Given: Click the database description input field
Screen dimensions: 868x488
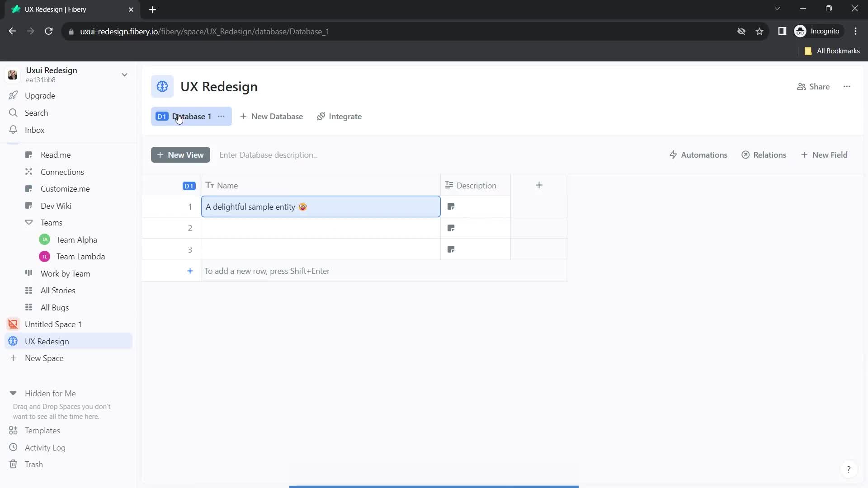Looking at the screenshot, I should click(269, 155).
